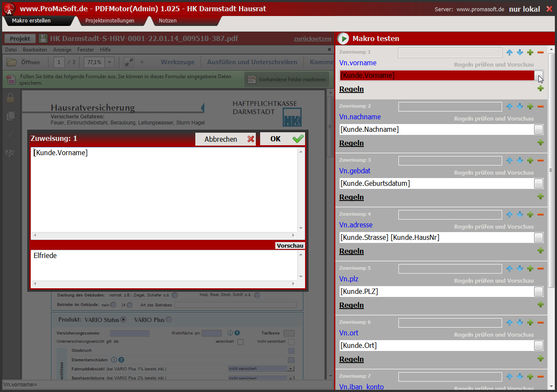Open the Datei menu
The image size is (557, 392).
click(x=11, y=50)
